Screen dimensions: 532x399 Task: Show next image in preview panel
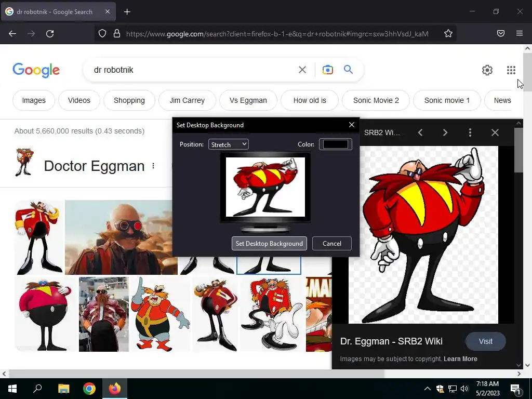445,132
